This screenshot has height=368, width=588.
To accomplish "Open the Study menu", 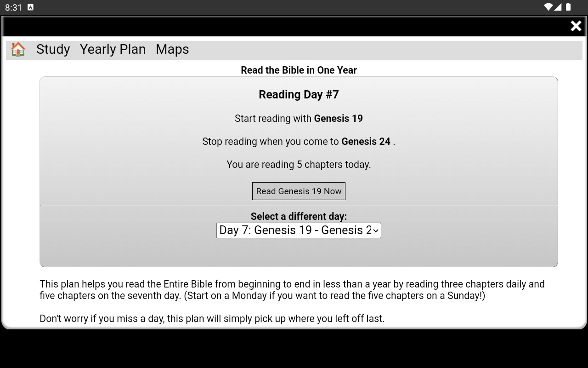I will pos(53,49).
